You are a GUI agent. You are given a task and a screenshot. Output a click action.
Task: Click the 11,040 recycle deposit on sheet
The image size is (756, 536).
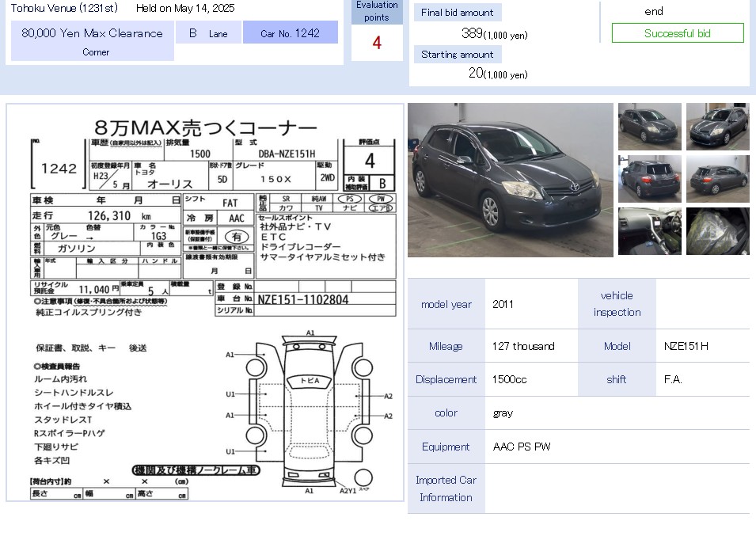tap(94, 289)
